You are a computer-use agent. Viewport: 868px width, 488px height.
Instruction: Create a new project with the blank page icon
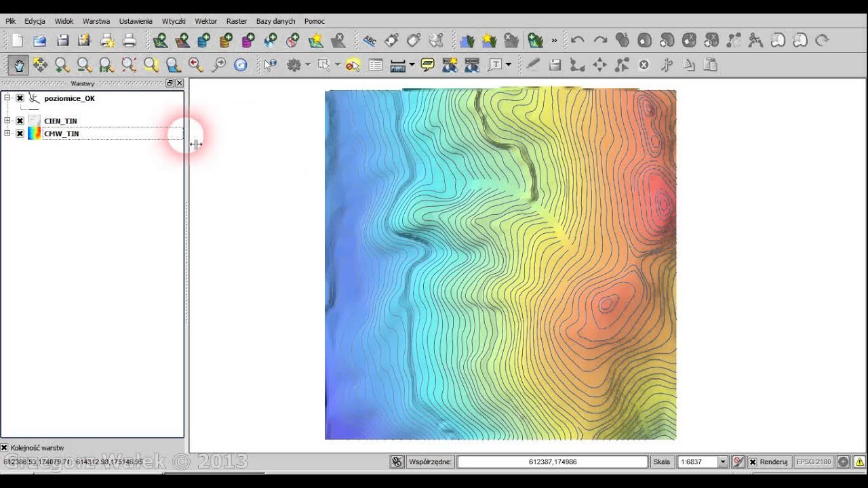(x=18, y=41)
